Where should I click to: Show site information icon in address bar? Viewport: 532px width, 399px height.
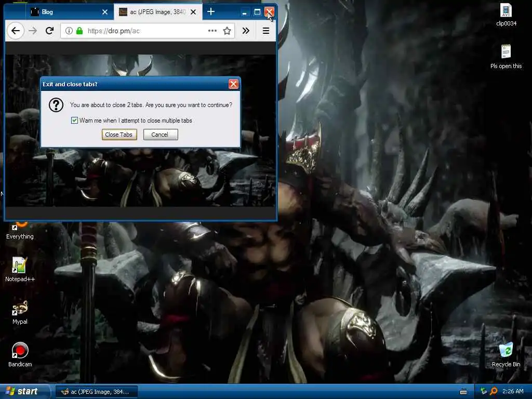pyautogui.click(x=69, y=31)
